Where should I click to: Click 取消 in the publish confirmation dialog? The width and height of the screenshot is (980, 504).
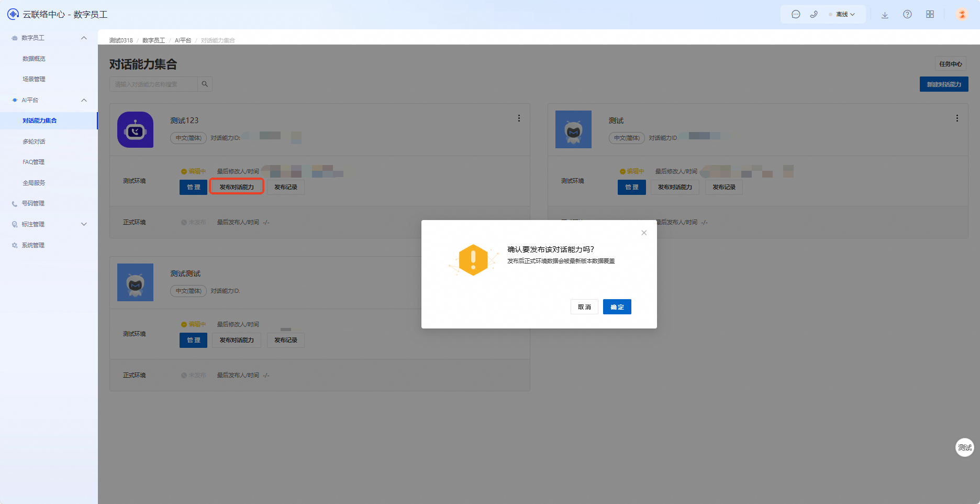click(x=584, y=307)
